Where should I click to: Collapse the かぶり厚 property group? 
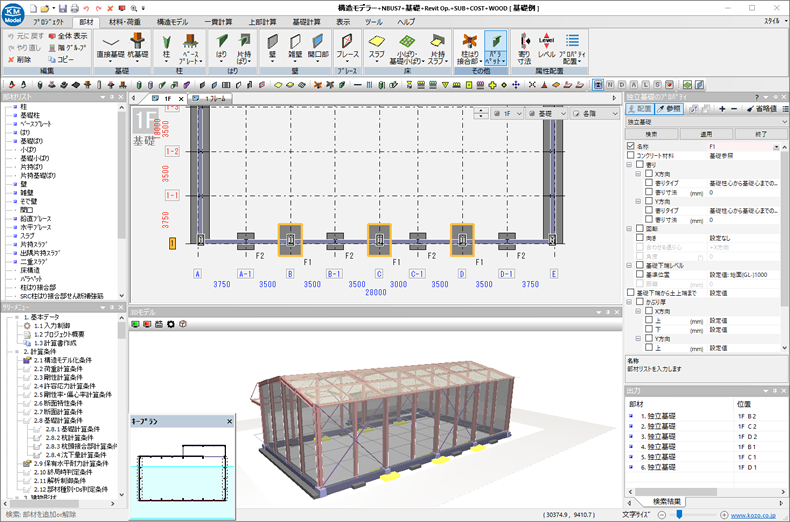[629, 302]
